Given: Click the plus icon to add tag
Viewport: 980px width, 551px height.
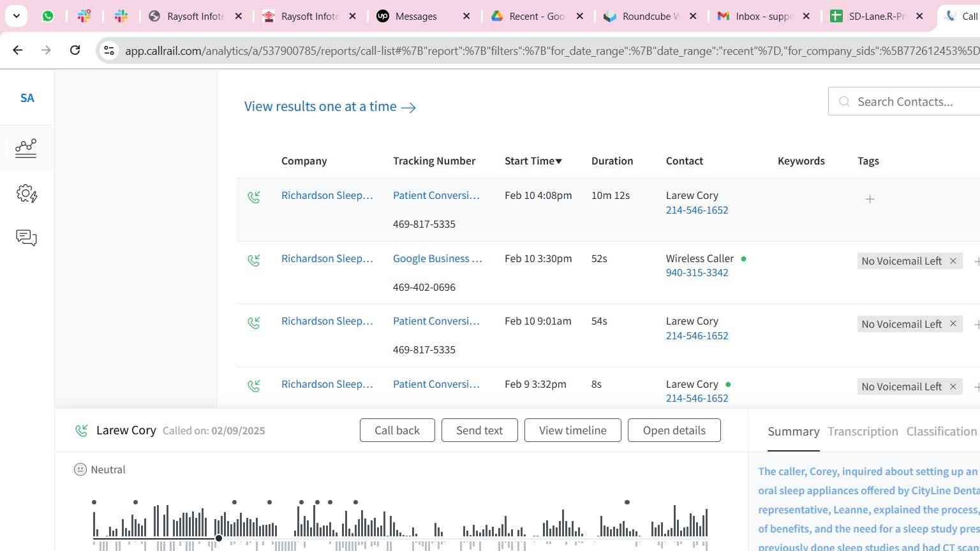Looking at the screenshot, I should 870,200.
